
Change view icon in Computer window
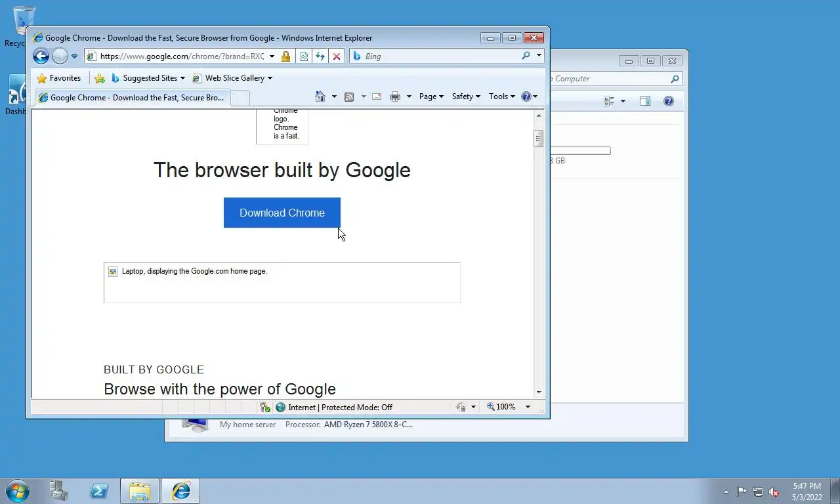coord(609,101)
